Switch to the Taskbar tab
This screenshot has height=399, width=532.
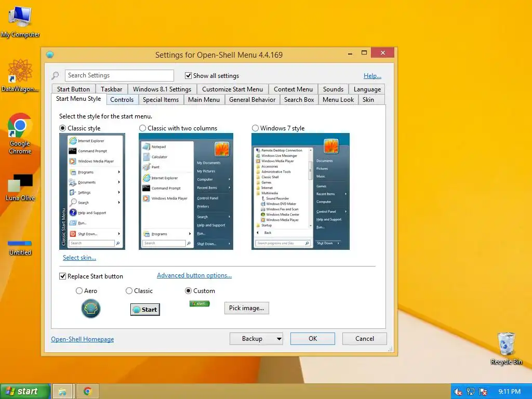(111, 89)
